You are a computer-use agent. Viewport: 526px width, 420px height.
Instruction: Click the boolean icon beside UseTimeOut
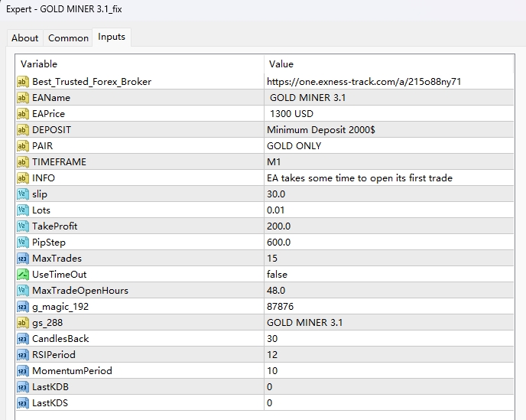(x=22, y=275)
